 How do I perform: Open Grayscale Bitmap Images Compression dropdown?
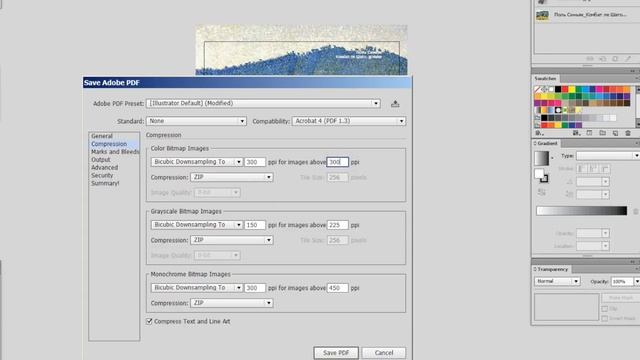click(232, 240)
